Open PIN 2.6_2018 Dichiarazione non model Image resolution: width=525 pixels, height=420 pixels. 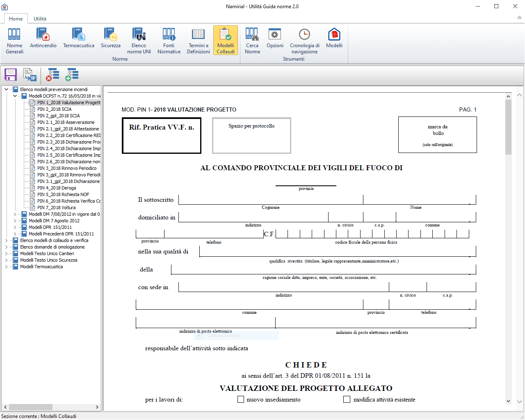68,162
